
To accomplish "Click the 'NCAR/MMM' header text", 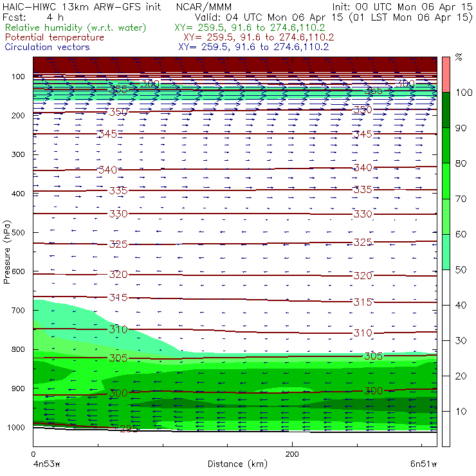I will [204, 7].
